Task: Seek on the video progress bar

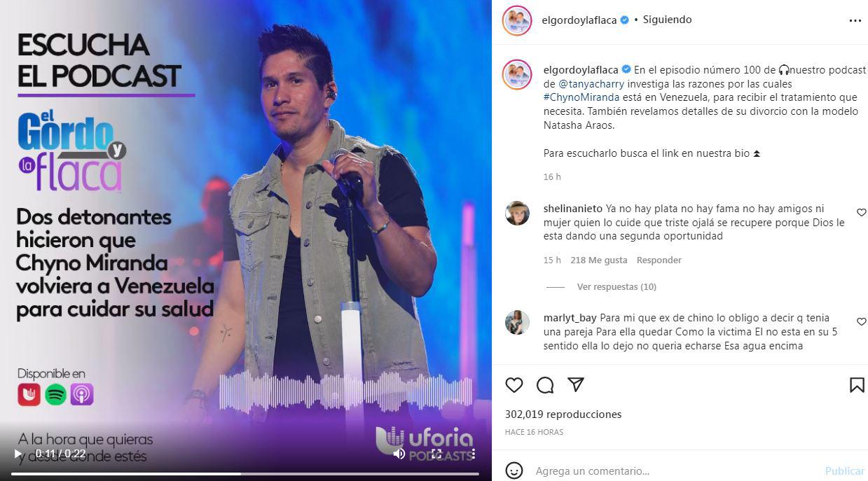Action: coord(245,474)
